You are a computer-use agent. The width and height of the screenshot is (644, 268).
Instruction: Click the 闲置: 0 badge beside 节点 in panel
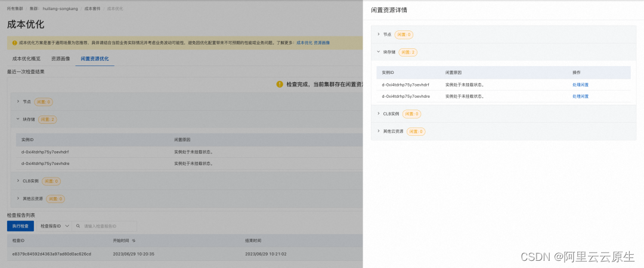point(404,35)
